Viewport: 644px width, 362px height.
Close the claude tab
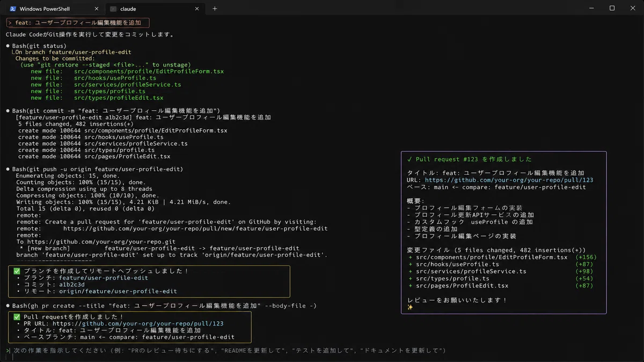(x=196, y=9)
